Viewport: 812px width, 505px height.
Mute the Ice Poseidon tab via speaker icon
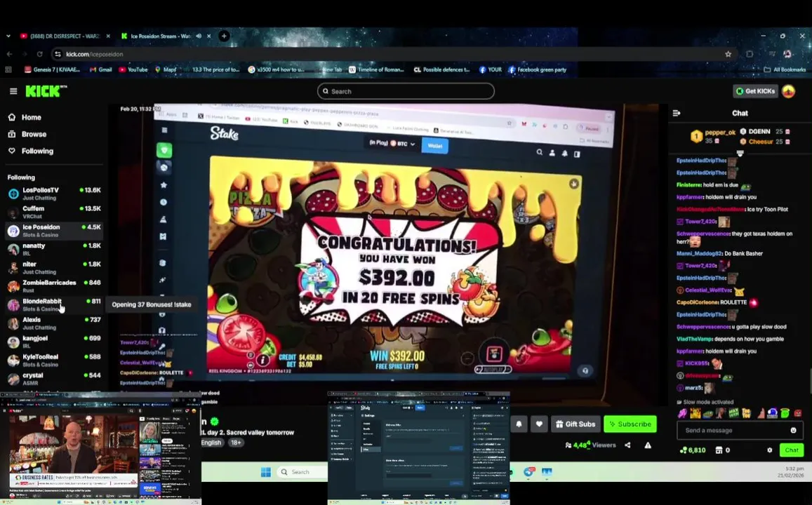click(x=199, y=36)
